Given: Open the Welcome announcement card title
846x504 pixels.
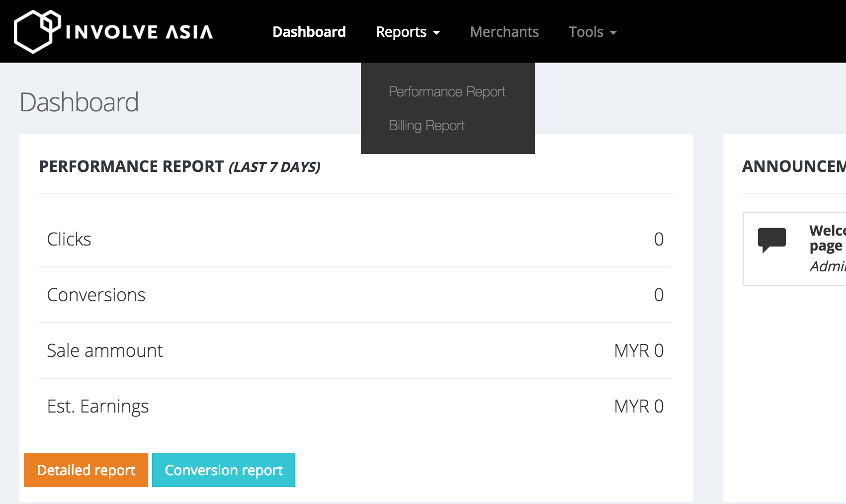Looking at the screenshot, I should click(x=827, y=238).
